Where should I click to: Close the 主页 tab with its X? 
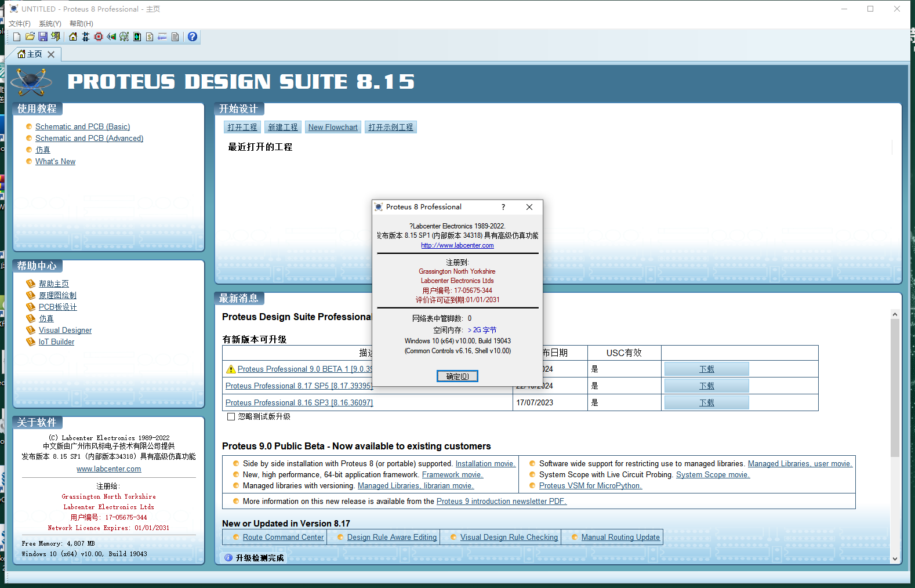point(51,55)
